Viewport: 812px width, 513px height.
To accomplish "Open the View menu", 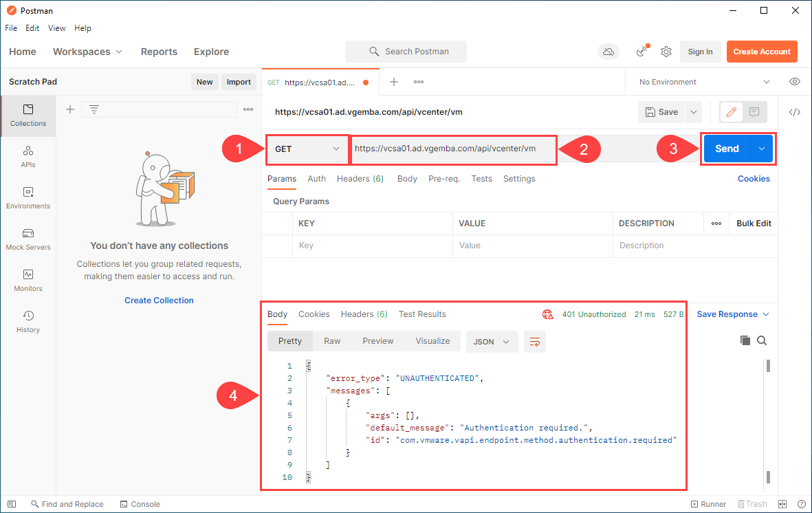I will (x=56, y=28).
